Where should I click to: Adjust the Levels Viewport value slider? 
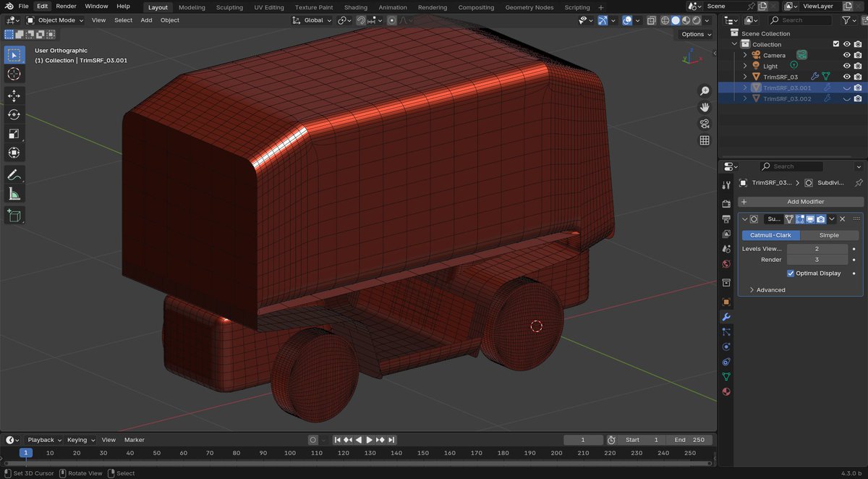817,248
